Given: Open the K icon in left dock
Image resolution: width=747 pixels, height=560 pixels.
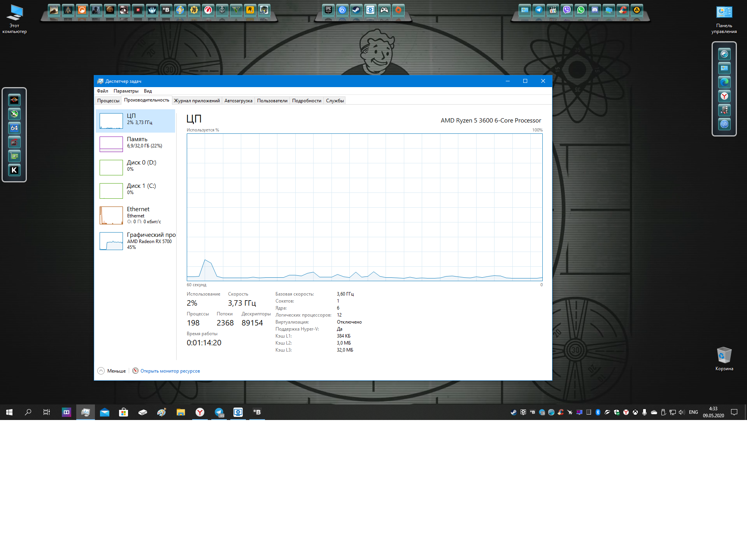Looking at the screenshot, I should click(14, 170).
